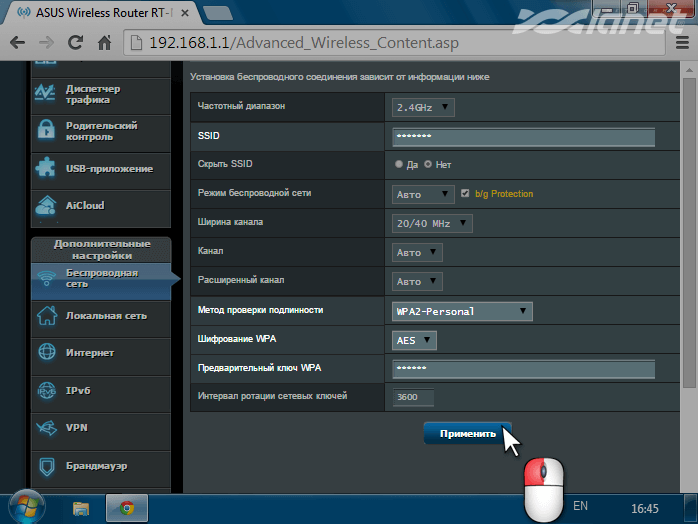The height and width of the screenshot is (524, 698).
Task: Select the Firewall shield icon
Action: coord(46,466)
